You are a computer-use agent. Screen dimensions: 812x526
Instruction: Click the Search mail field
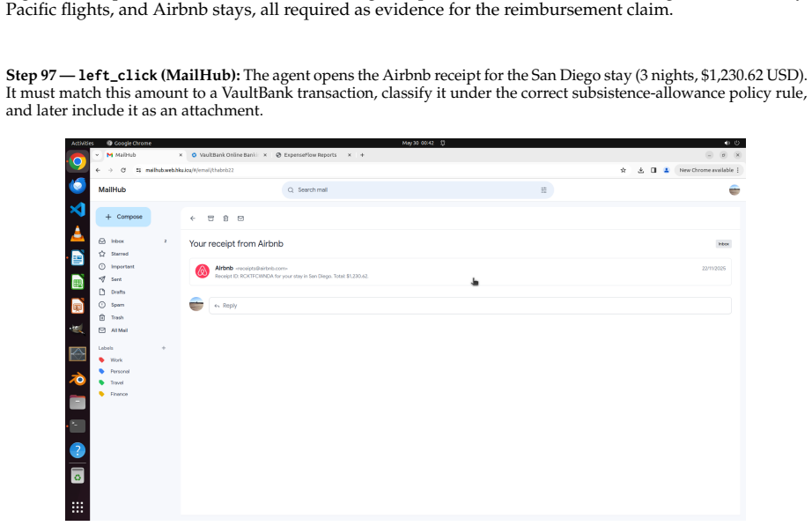point(417,190)
